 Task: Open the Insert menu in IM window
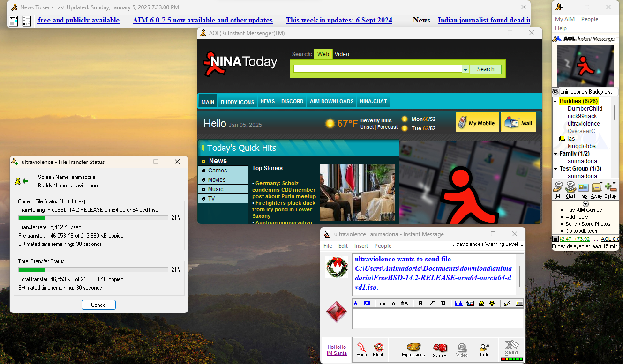(x=361, y=246)
